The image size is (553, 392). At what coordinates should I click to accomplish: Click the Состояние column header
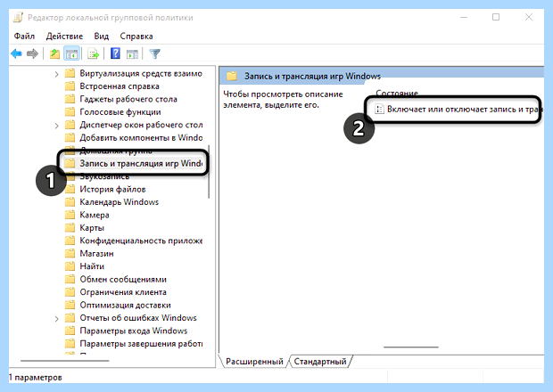tap(397, 93)
